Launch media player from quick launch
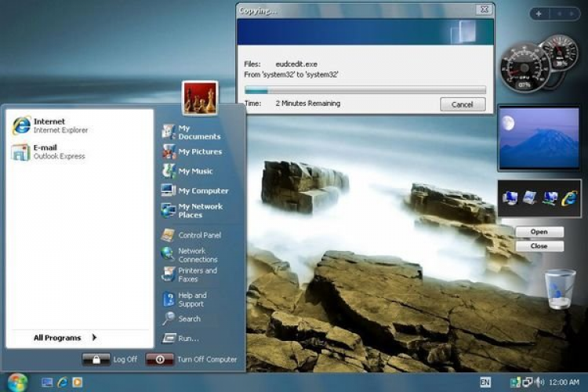The height and width of the screenshot is (392, 588). [x=78, y=383]
